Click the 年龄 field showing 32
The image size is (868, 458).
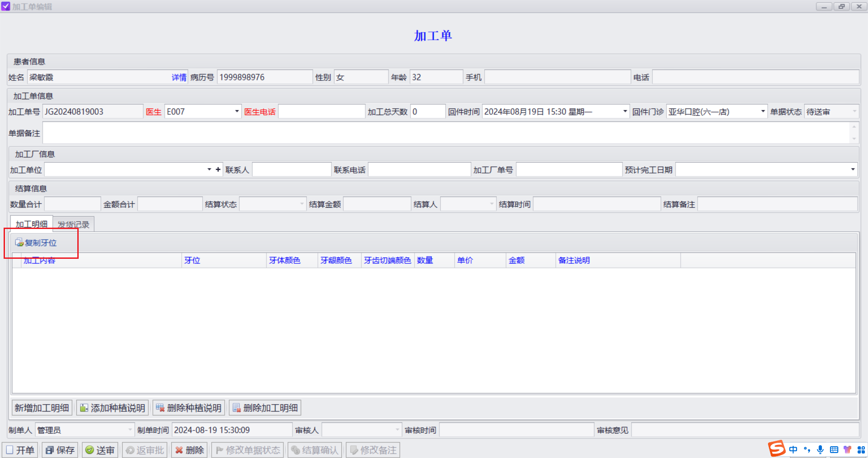pos(436,77)
